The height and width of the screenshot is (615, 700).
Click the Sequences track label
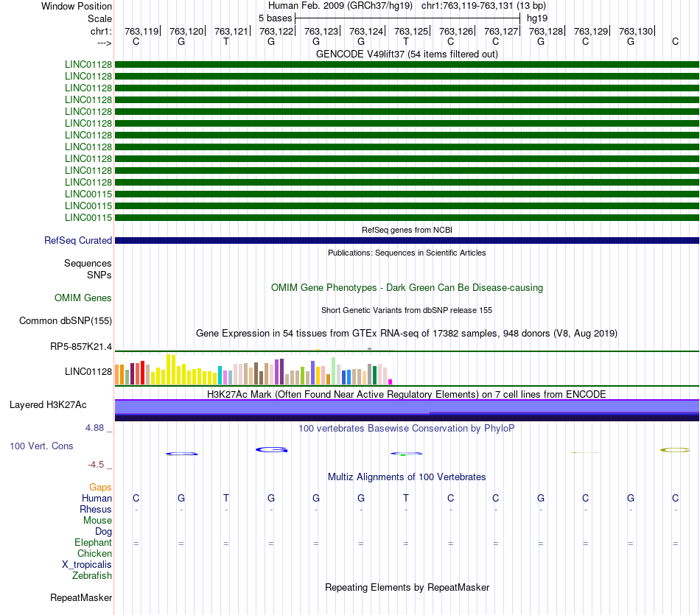click(88, 264)
